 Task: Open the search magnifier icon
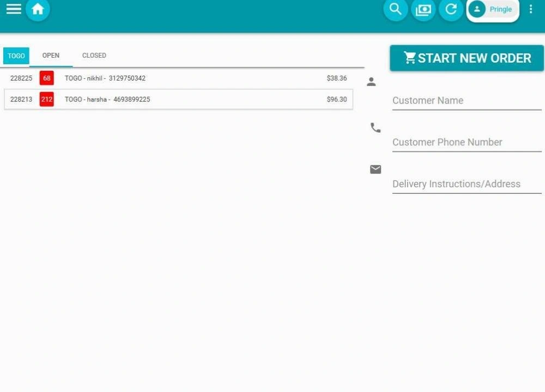click(395, 9)
